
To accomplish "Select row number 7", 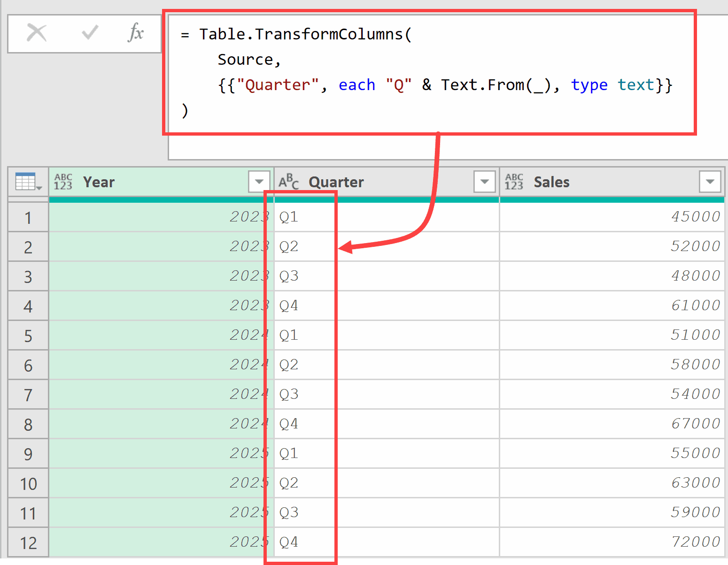I will 28,395.
